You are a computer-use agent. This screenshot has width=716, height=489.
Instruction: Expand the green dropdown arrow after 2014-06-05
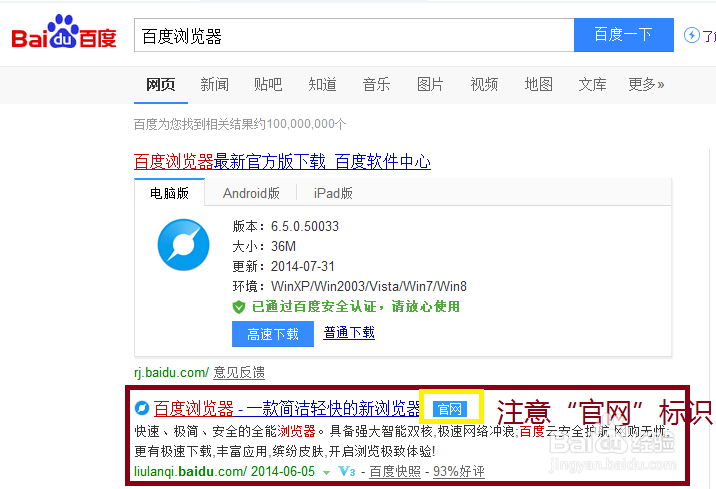(326, 473)
